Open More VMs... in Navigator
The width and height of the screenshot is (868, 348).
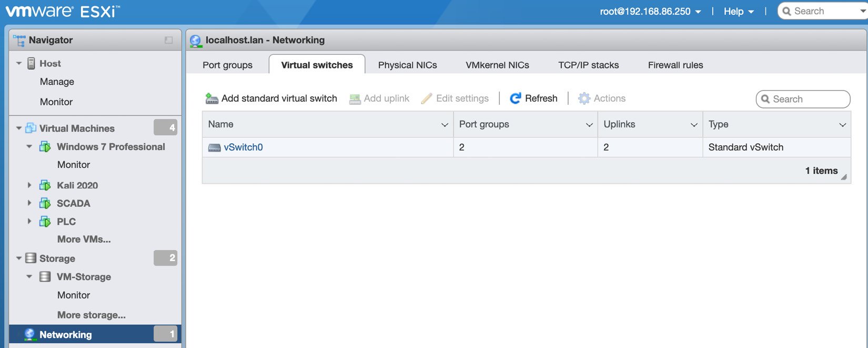click(84, 239)
